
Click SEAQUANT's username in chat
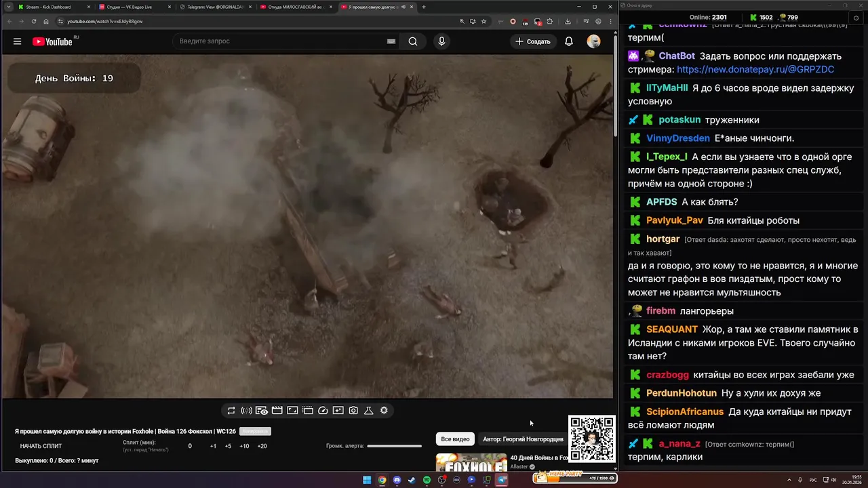(x=672, y=329)
